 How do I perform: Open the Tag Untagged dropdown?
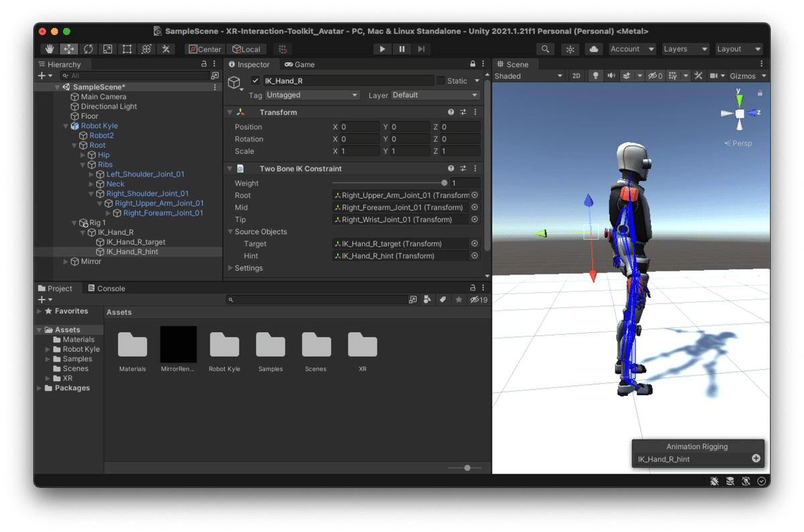tap(313, 95)
